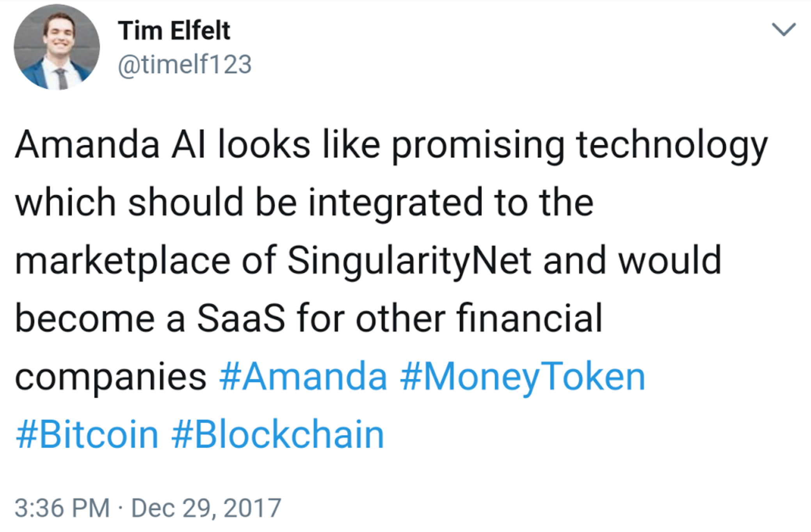Click the word 'promising' in the tweet
This screenshot has width=811, height=532.
tap(478, 145)
